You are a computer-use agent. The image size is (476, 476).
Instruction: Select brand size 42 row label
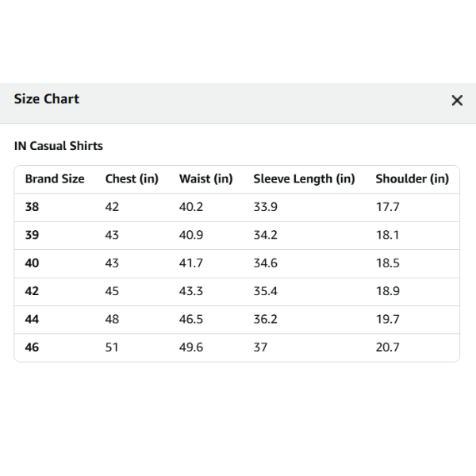pos(33,291)
